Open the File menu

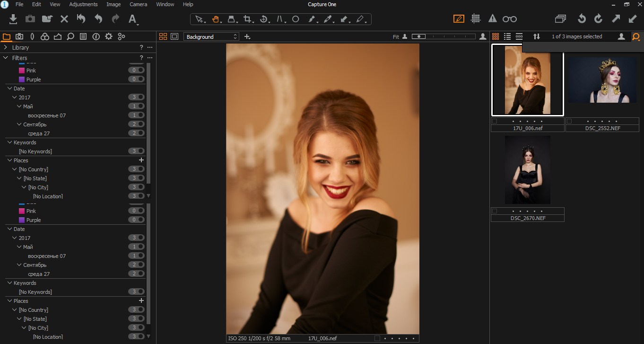click(19, 4)
